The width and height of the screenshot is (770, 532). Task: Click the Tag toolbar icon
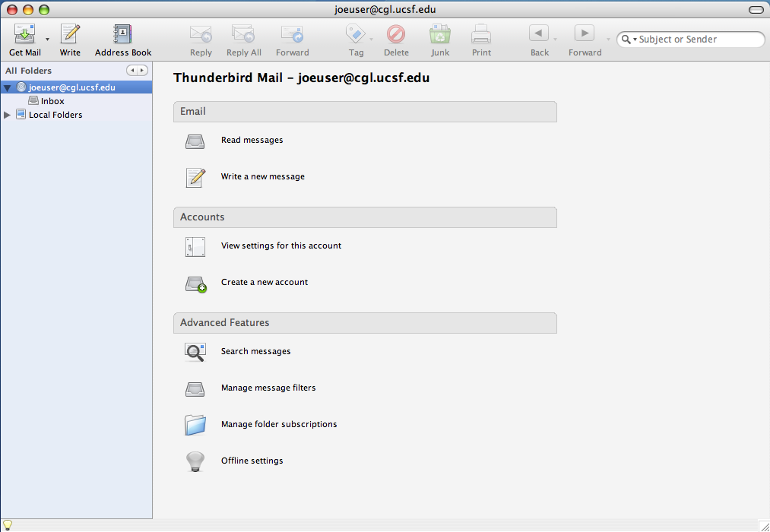click(x=356, y=34)
